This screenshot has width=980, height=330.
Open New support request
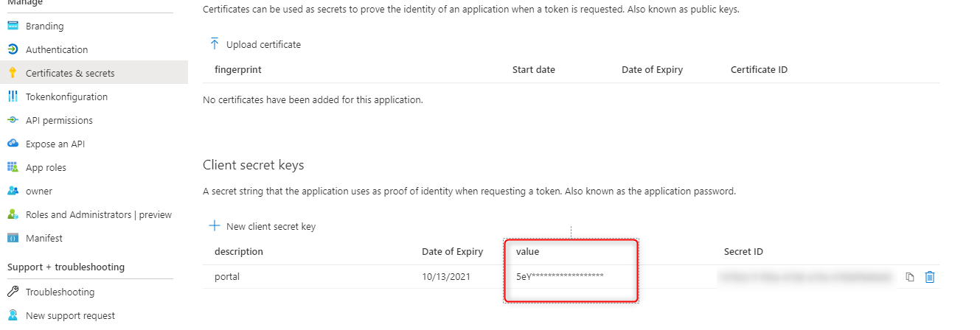(70, 315)
